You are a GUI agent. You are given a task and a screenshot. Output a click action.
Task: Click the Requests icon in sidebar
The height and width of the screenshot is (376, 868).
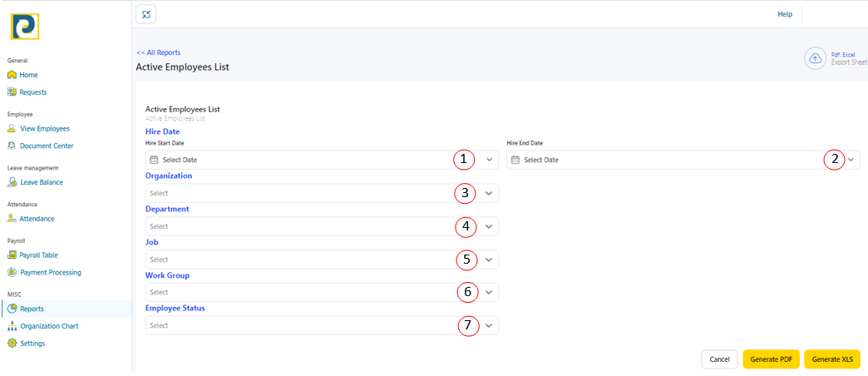tap(12, 92)
